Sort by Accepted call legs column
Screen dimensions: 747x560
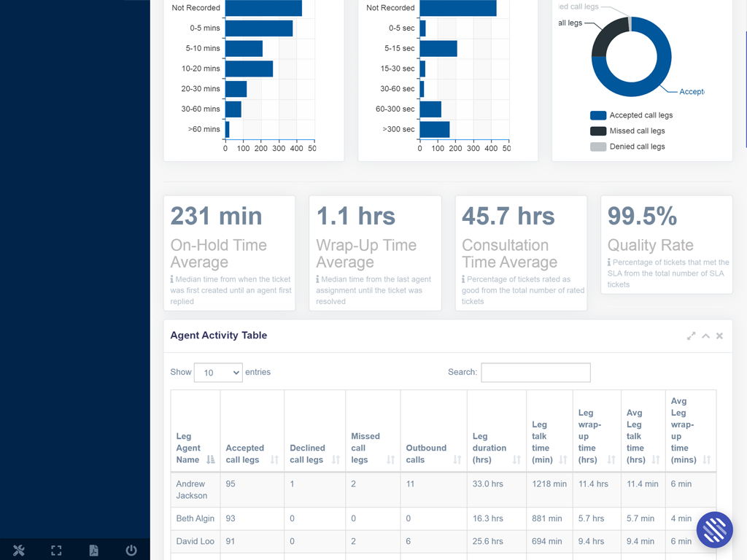pos(252,454)
